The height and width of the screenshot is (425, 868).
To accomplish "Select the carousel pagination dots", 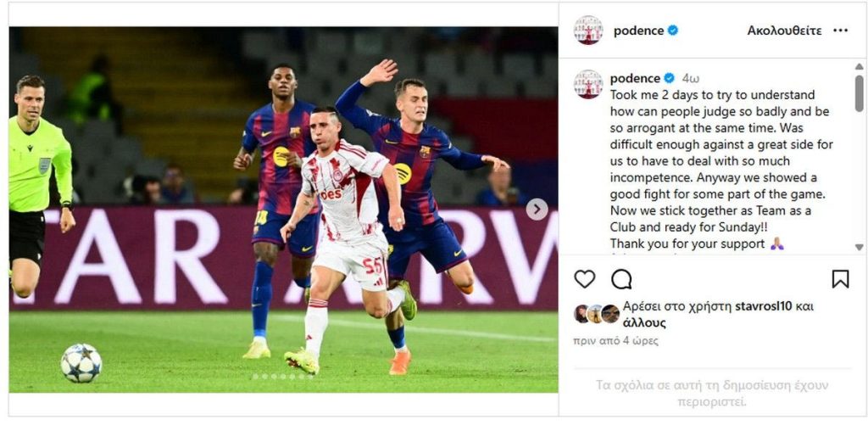I will [283, 377].
